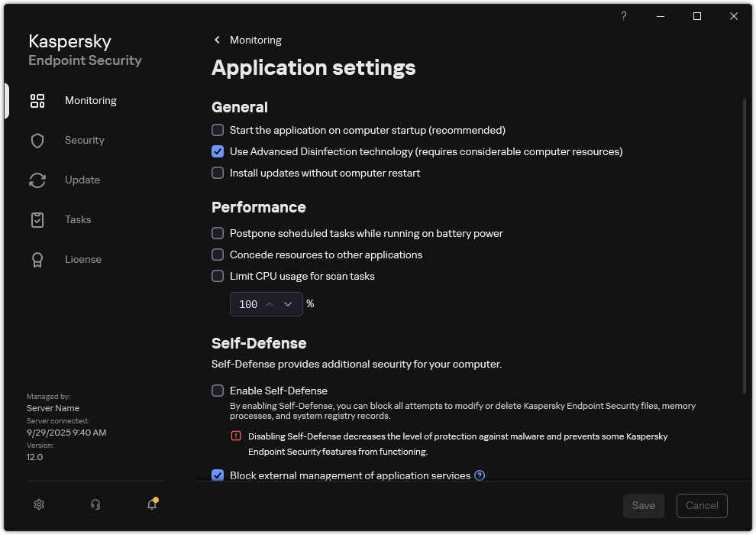Open the Tasks section icon
The height and width of the screenshot is (535, 756).
(37, 219)
